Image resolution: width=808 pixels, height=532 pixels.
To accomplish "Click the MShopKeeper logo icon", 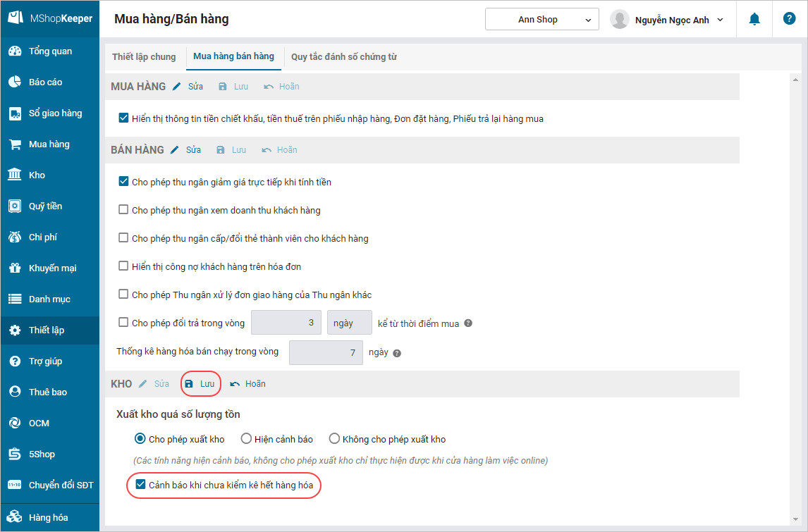I will pos(16,18).
